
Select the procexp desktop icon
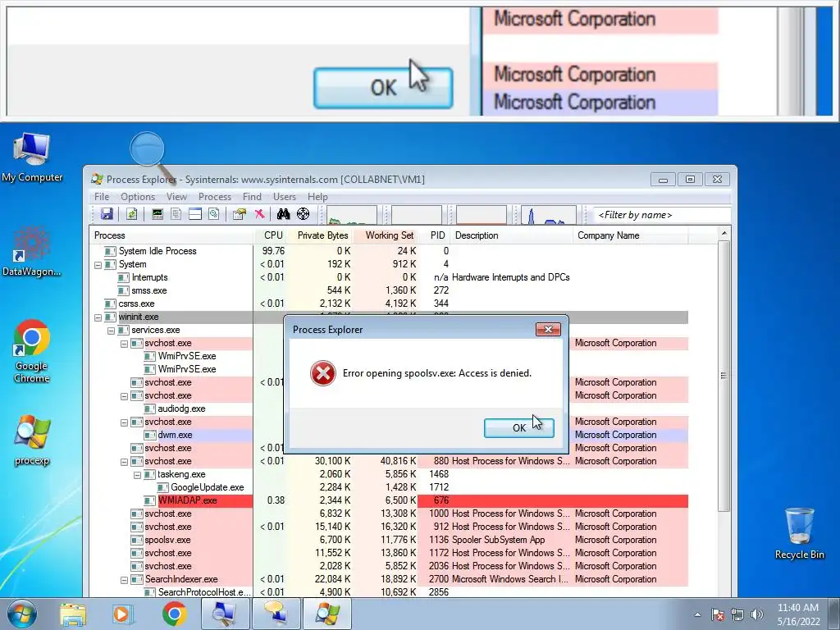(32, 441)
